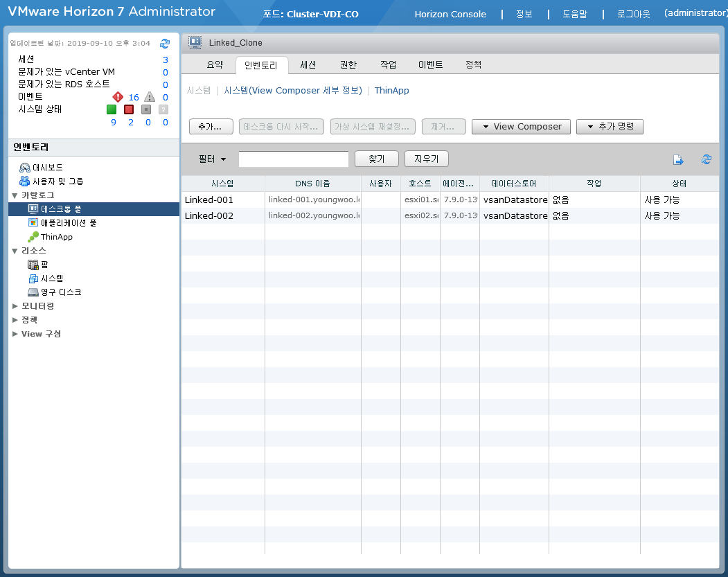Image resolution: width=728 pixels, height=577 pixels.
Task: Sort by the 상태 column header
Action: [x=680, y=184]
